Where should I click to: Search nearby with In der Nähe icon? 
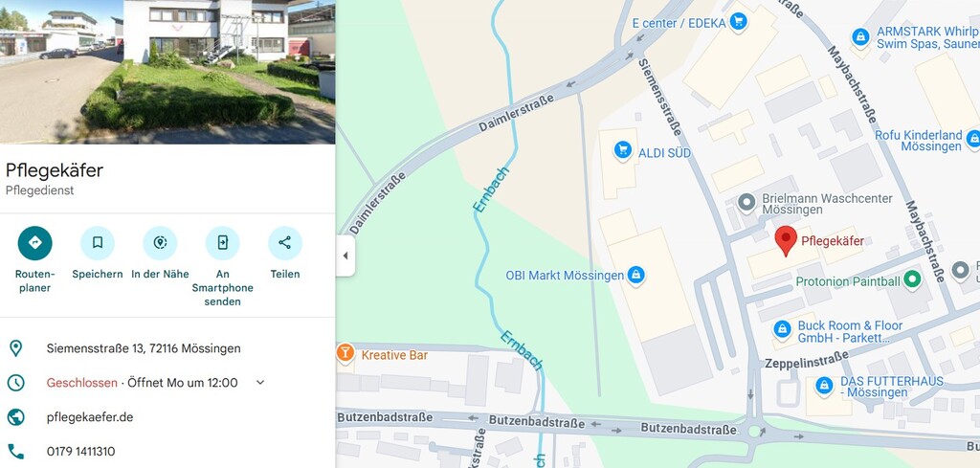point(160,243)
